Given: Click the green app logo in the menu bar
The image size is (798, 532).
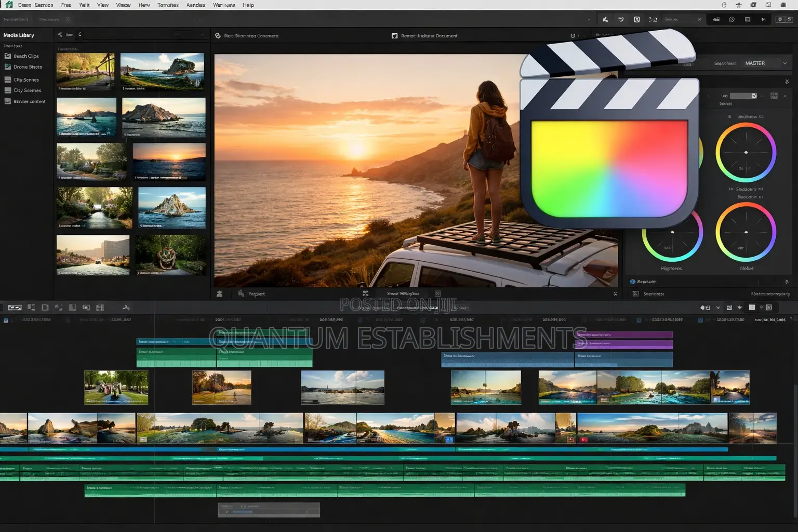Looking at the screenshot, I should [9, 5].
